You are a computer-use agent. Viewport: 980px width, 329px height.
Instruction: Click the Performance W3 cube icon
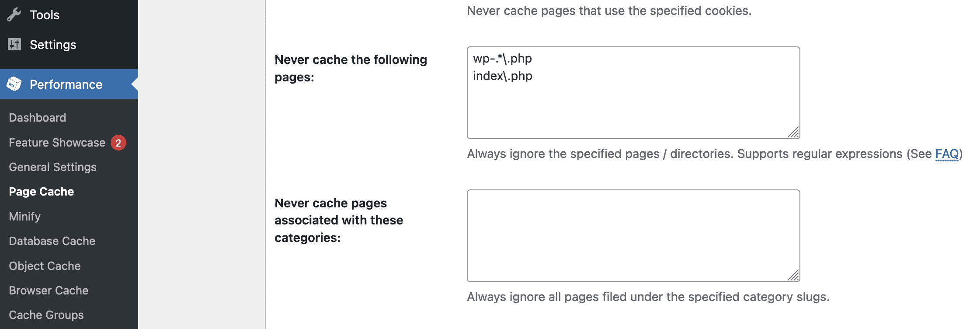(x=14, y=84)
